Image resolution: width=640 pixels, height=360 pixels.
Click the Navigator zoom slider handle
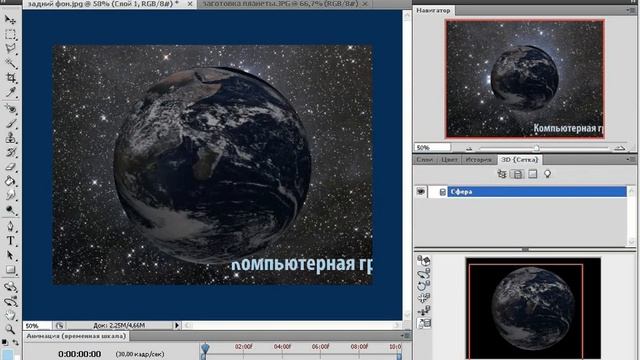[537, 148]
